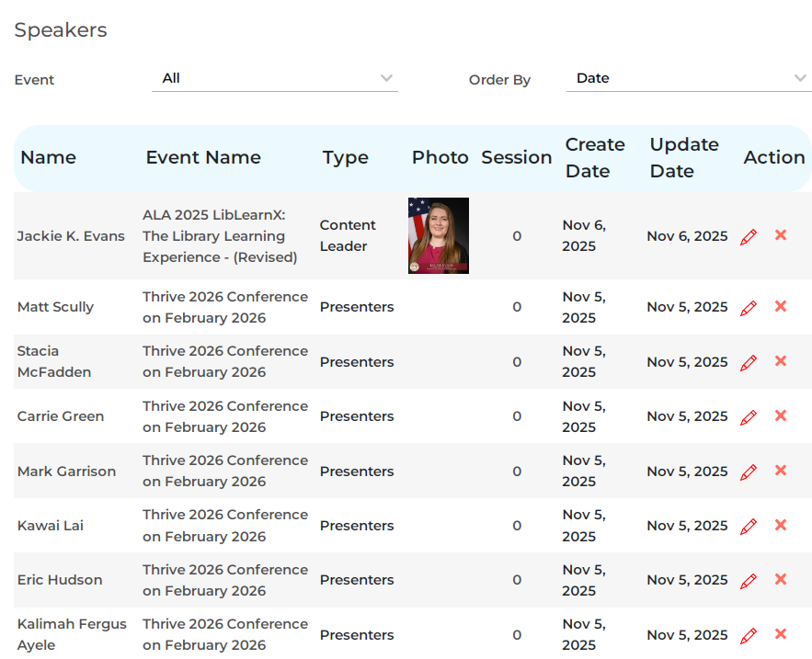The height and width of the screenshot is (659, 812).
Task: Edit Jackie K. Evans speaker entry
Action: [x=749, y=236]
